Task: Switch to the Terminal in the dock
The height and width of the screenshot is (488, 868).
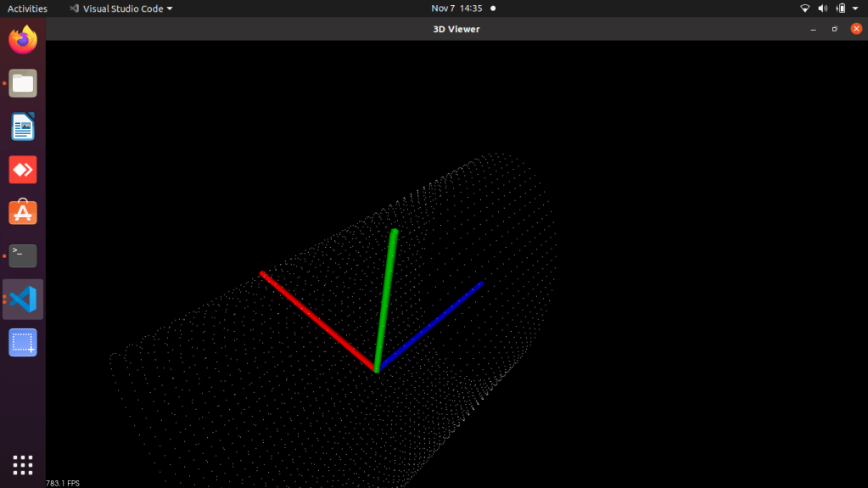Action: point(23,255)
